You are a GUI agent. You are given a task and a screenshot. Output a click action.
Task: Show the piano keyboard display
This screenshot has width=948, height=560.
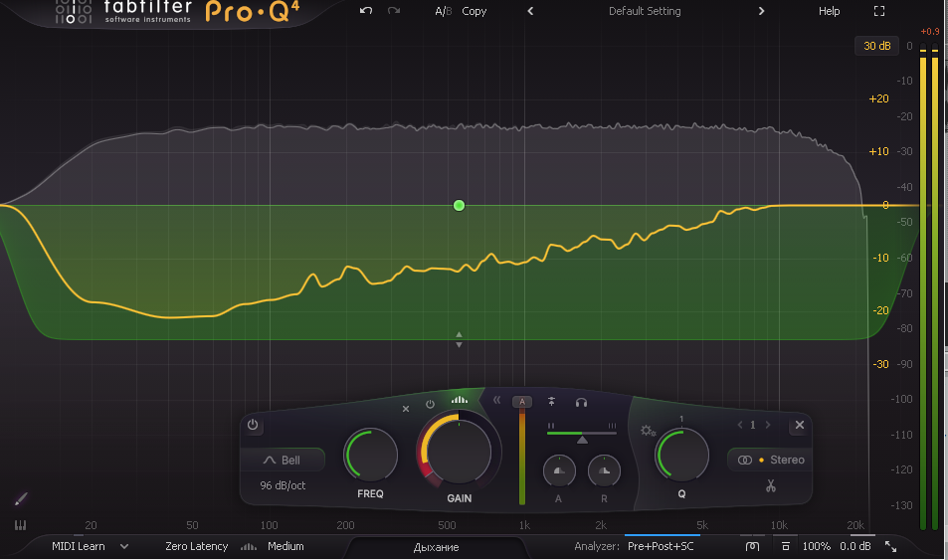click(20, 525)
